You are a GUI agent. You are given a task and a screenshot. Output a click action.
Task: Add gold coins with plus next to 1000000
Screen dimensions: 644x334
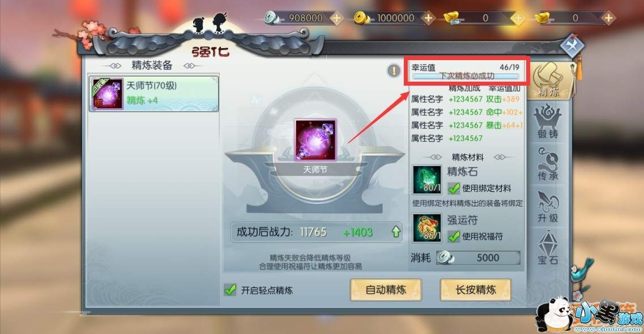click(x=428, y=18)
